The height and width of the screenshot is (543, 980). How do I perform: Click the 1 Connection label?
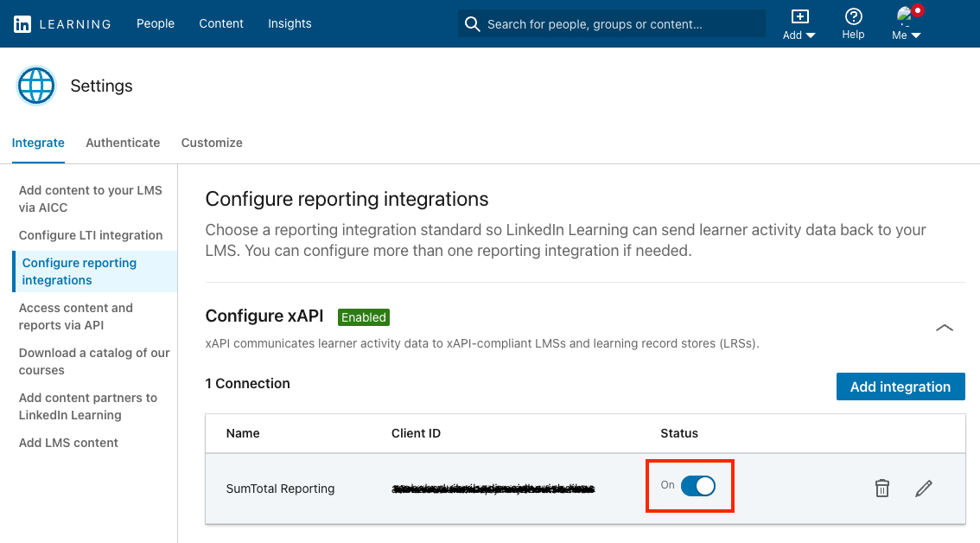[247, 384]
